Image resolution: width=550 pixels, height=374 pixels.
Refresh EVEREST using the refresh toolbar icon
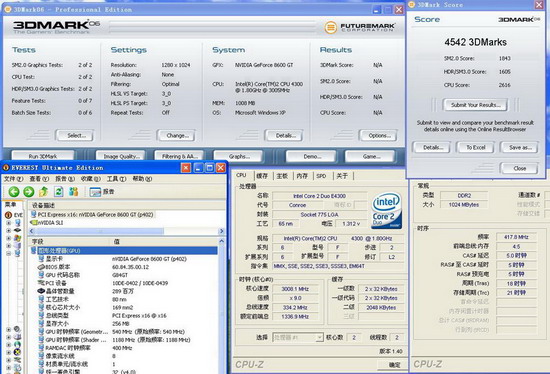coord(59,192)
